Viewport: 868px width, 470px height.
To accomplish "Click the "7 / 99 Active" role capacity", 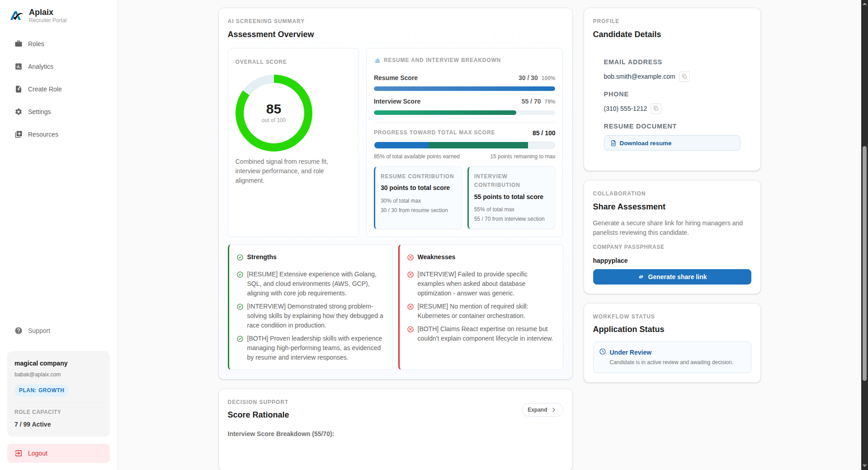I will pyautogui.click(x=33, y=424).
